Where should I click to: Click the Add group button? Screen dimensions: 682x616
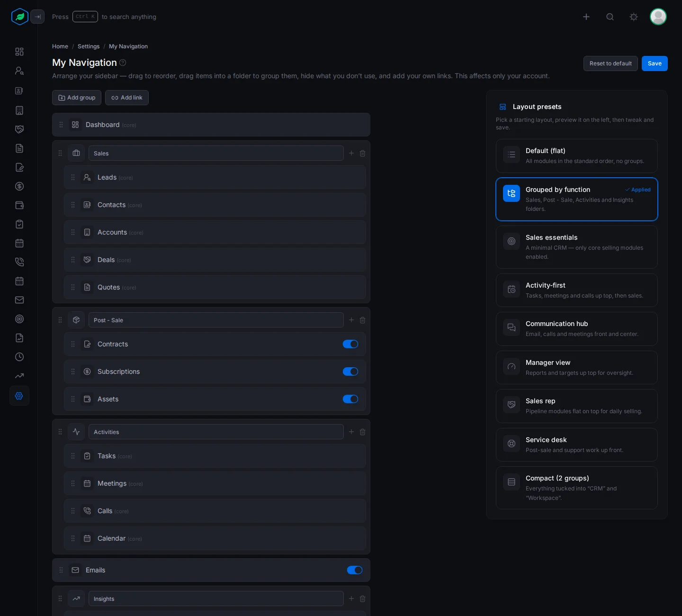[77, 98]
